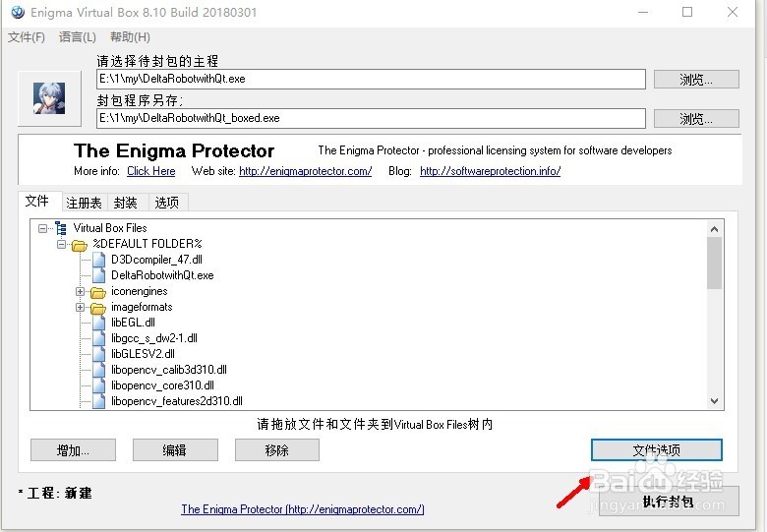This screenshot has height=532, width=767.
Task: Click the Enigma Virtual Box title bar icon
Action: pyautogui.click(x=18, y=12)
